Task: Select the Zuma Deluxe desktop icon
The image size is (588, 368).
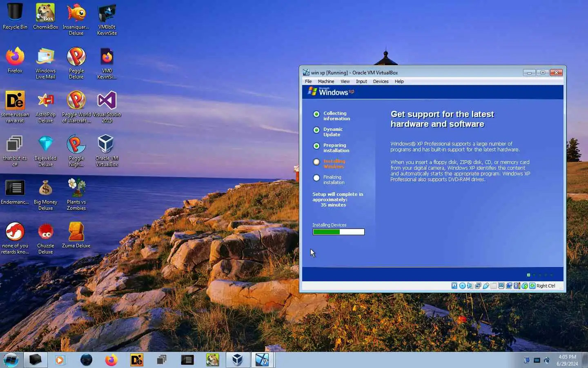Action: pos(76,235)
